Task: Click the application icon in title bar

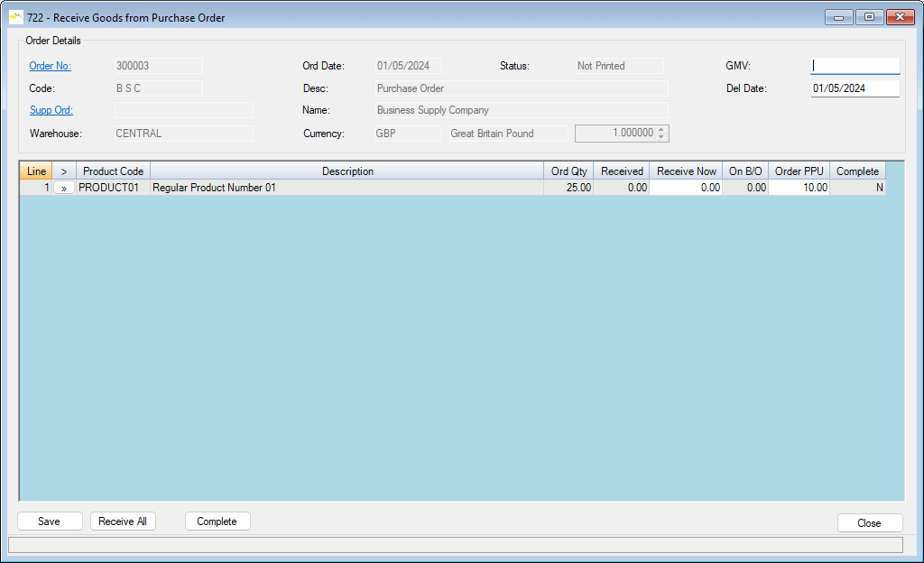Action: [x=15, y=17]
